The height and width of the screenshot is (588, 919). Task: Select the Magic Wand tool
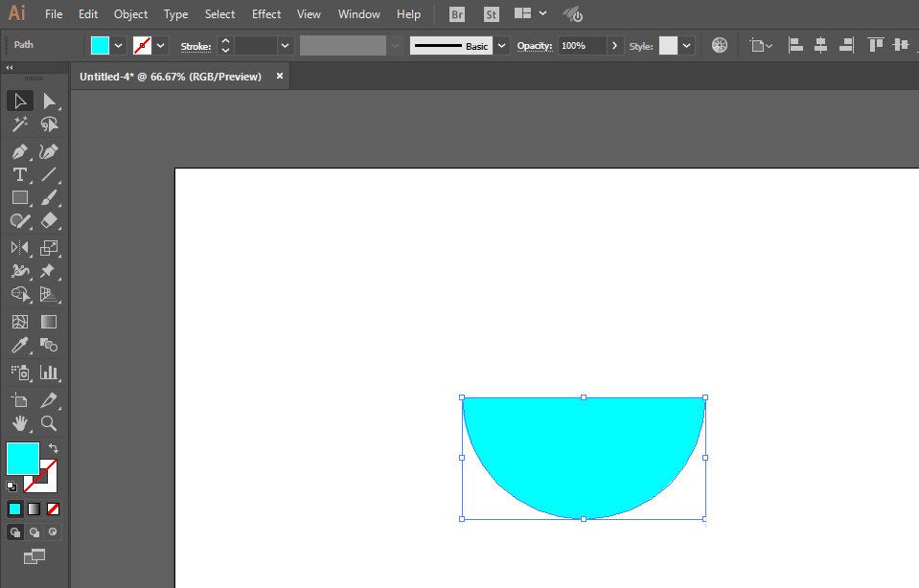point(20,124)
